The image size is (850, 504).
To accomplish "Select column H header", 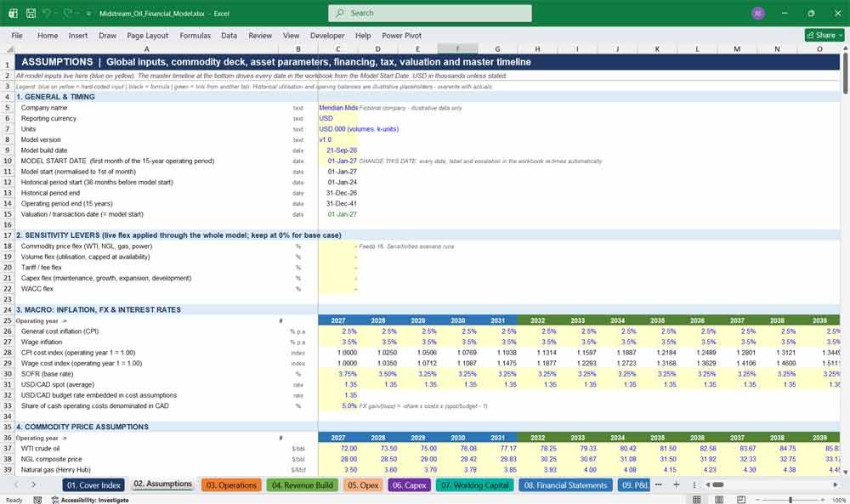I will 537,48.
